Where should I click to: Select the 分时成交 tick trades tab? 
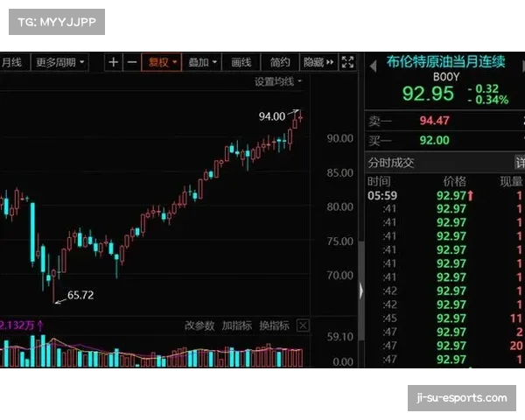pos(391,163)
